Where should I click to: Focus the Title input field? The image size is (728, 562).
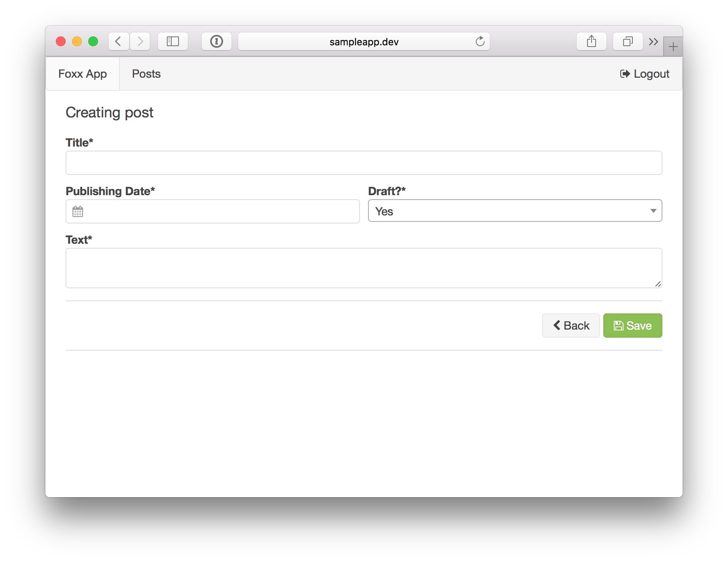point(364,163)
